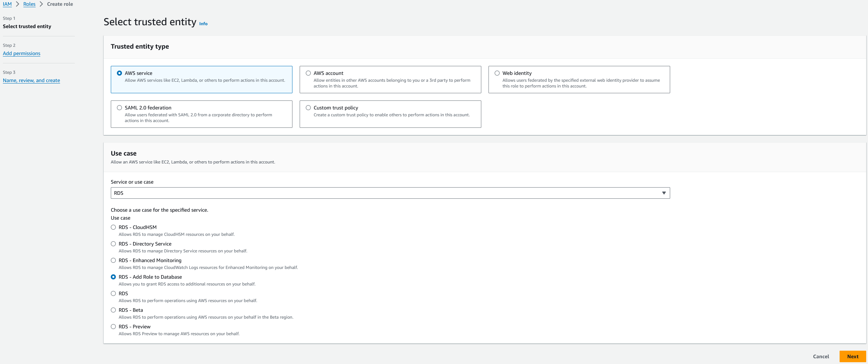868x364 pixels.
Task: Click the Next button
Action: click(x=853, y=356)
